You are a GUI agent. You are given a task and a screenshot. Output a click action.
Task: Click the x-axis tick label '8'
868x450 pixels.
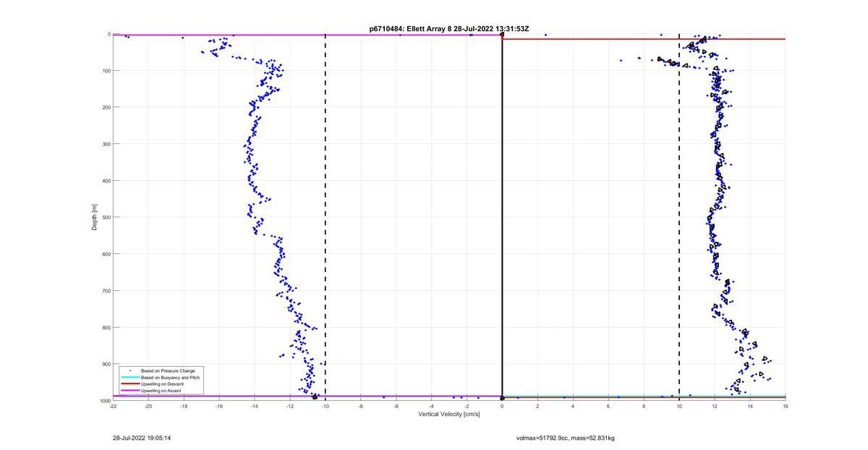tap(644, 406)
